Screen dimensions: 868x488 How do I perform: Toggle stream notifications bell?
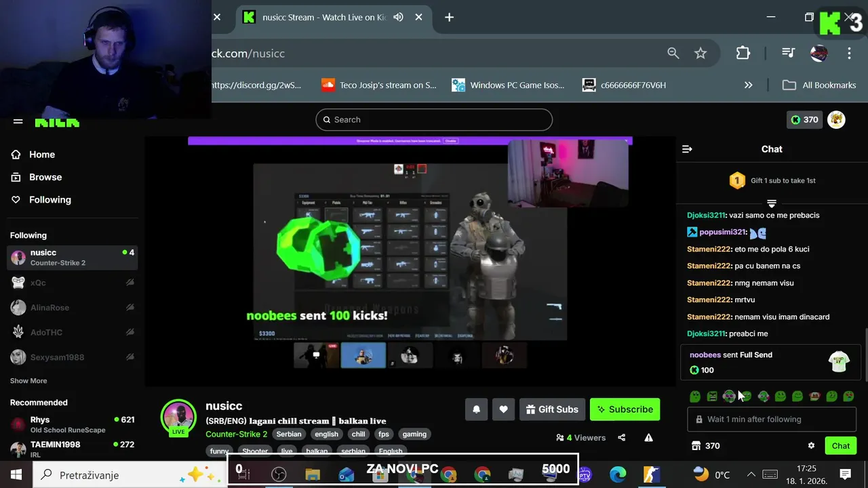coord(476,409)
